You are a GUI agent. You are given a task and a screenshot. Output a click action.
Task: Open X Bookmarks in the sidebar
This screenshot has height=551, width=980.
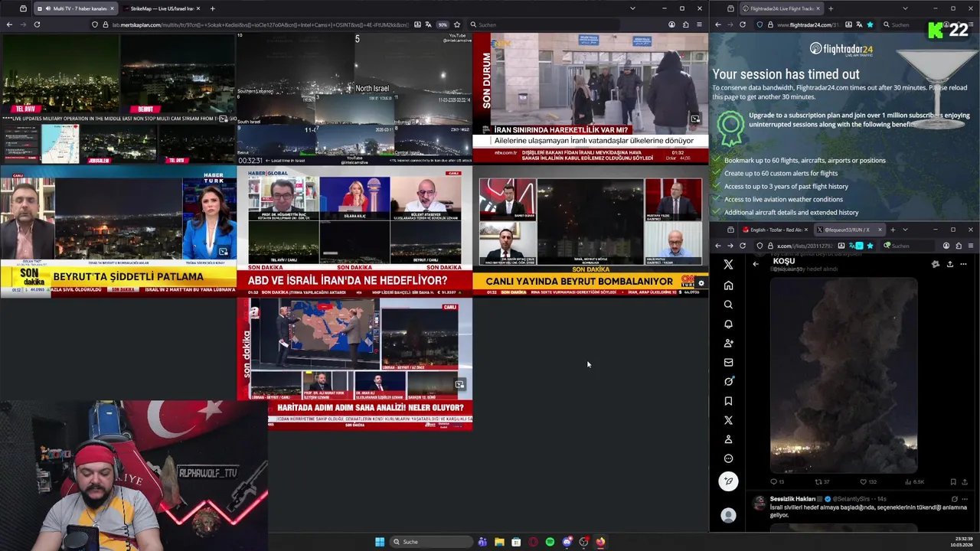728,401
